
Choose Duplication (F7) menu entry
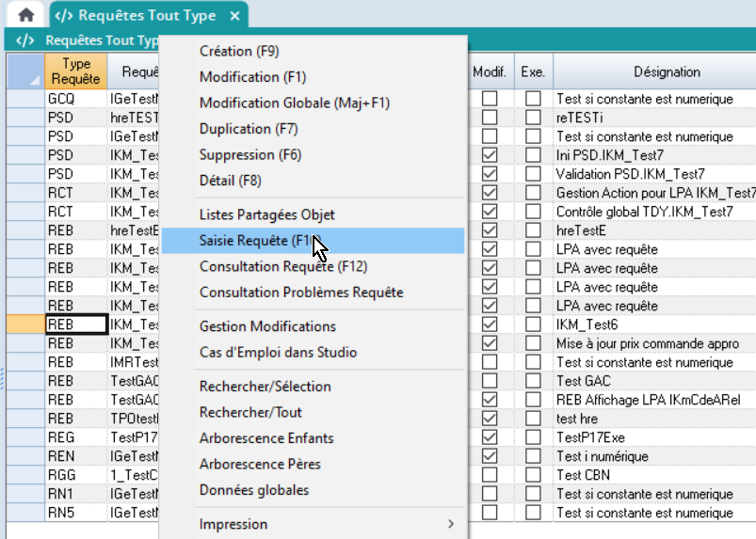[x=249, y=129]
